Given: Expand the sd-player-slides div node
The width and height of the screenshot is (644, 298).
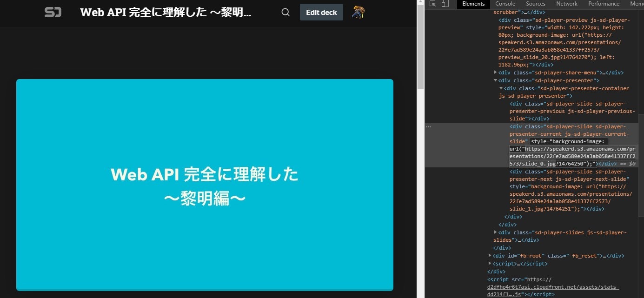Looking at the screenshot, I should (x=495, y=232).
